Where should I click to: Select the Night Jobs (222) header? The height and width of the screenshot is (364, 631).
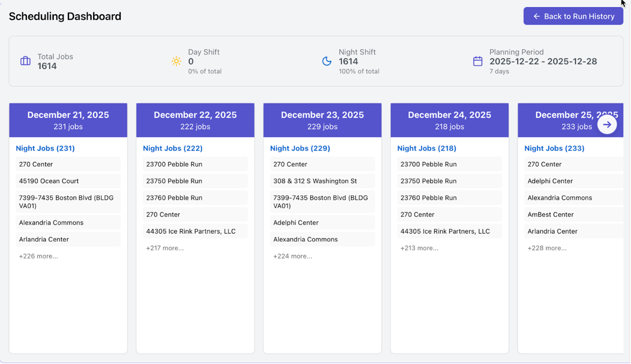[x=173, y=148]
